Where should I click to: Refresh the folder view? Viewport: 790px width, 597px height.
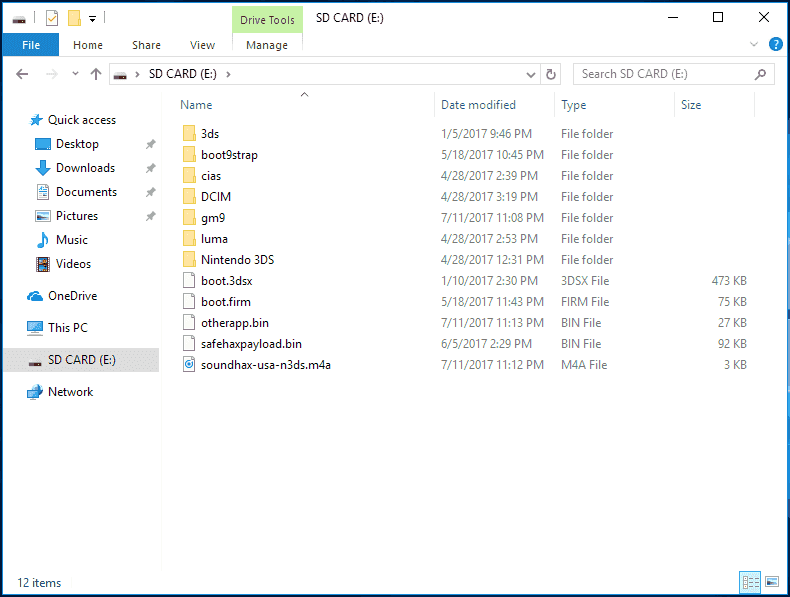click(551, 75)
